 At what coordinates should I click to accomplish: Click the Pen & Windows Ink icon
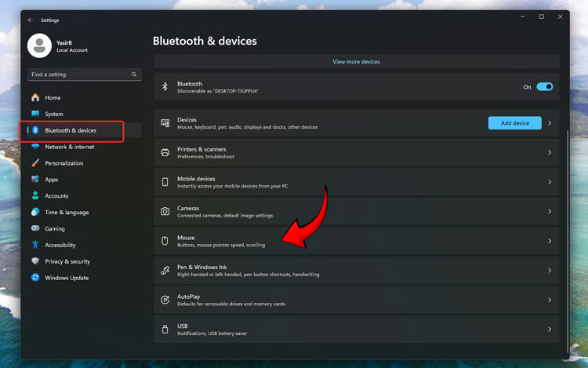(165, 270)
